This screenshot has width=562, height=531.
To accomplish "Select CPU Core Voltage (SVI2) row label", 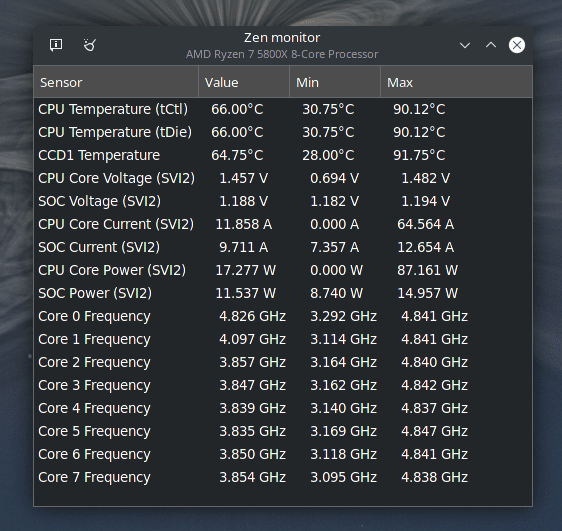I will (x=116, y=178).
